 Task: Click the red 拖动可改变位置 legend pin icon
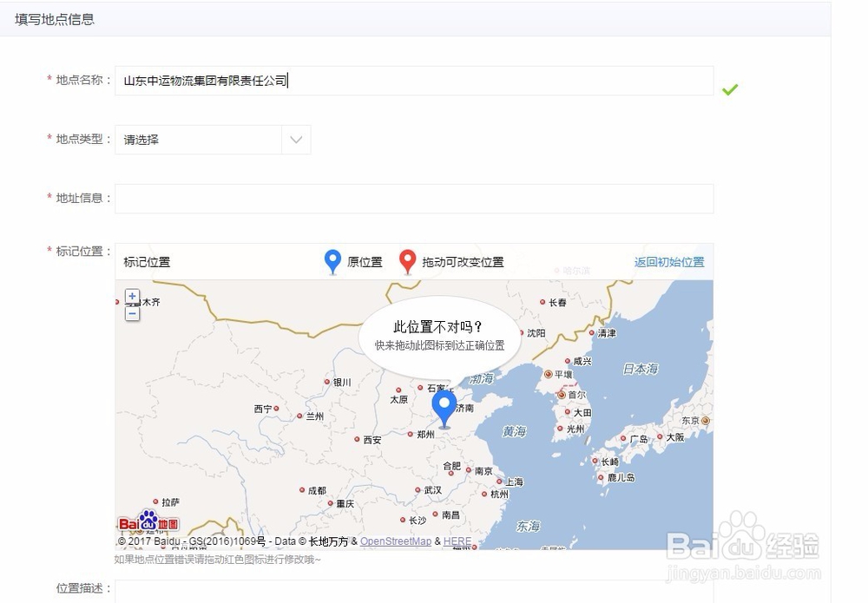click(407, 262)
